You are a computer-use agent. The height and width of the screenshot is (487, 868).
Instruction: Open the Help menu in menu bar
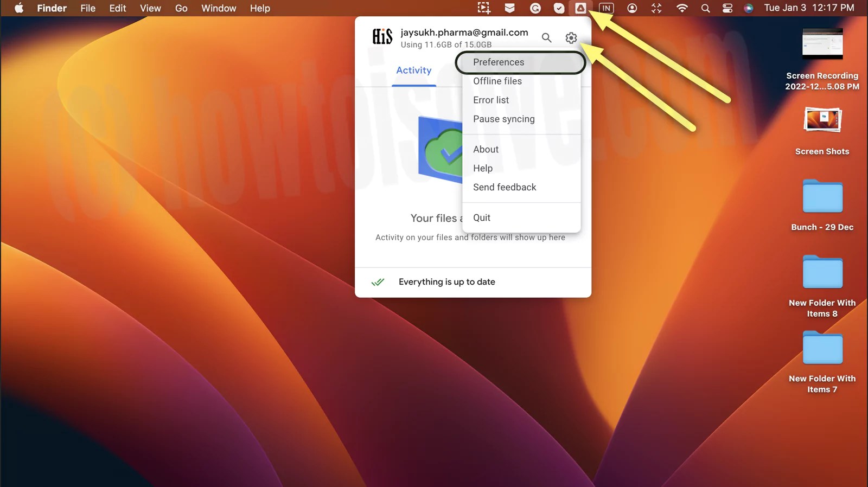coord(260,8)
